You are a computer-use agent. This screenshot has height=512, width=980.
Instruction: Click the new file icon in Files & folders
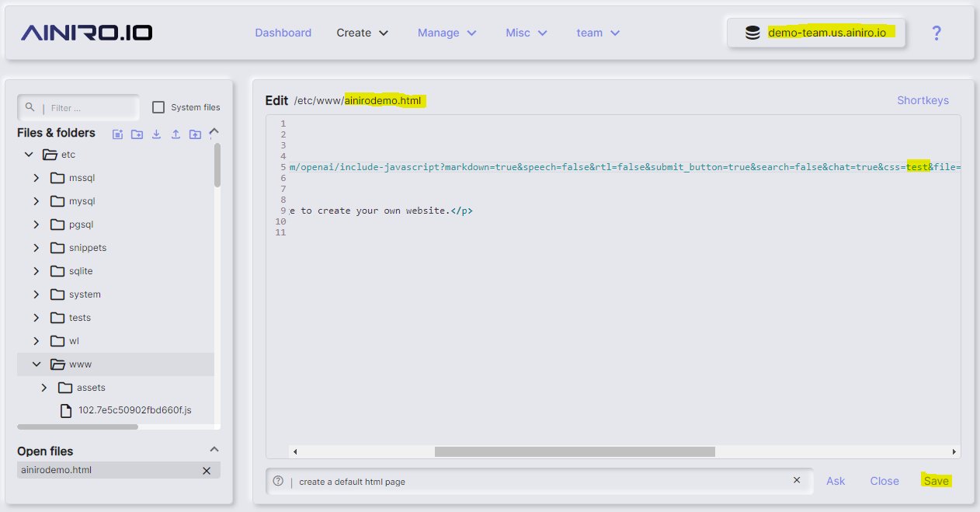[118, 134]
